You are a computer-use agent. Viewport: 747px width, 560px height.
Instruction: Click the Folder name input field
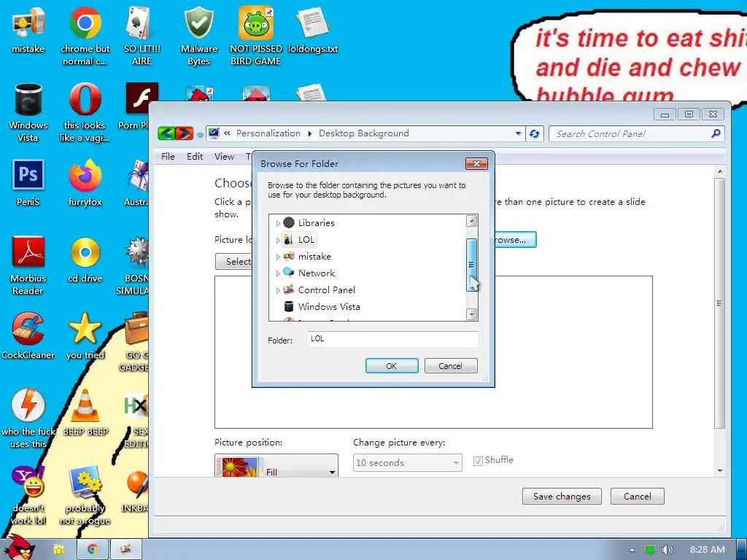pyautogui.click(x=392, y=339)
